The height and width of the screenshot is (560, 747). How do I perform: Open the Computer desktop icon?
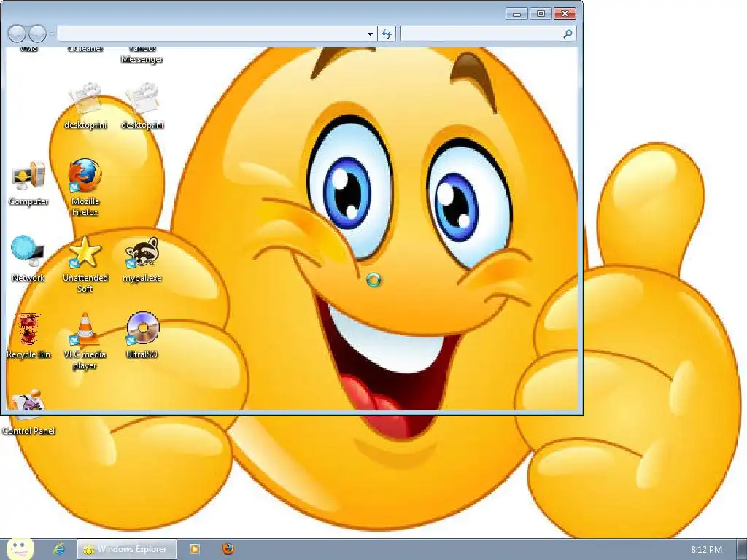[28, 183]
